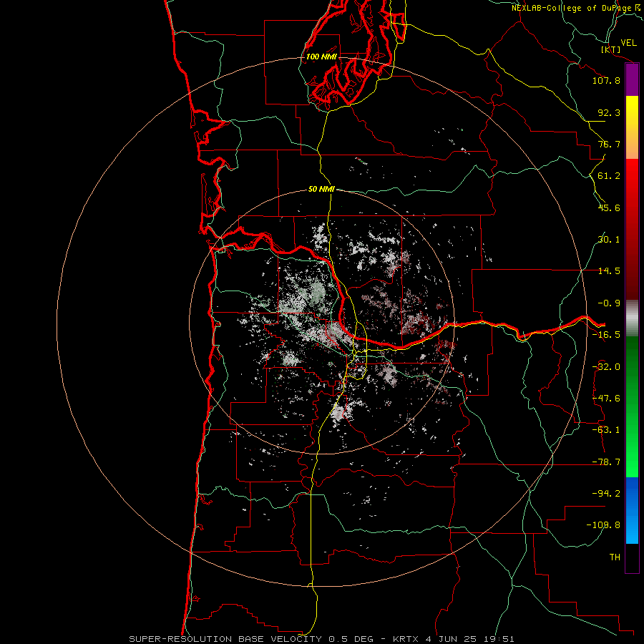Click the '[KT]' units label
The width and height of the screenshot is (644, 644).
pyautogui.click(x=611, y=49)
